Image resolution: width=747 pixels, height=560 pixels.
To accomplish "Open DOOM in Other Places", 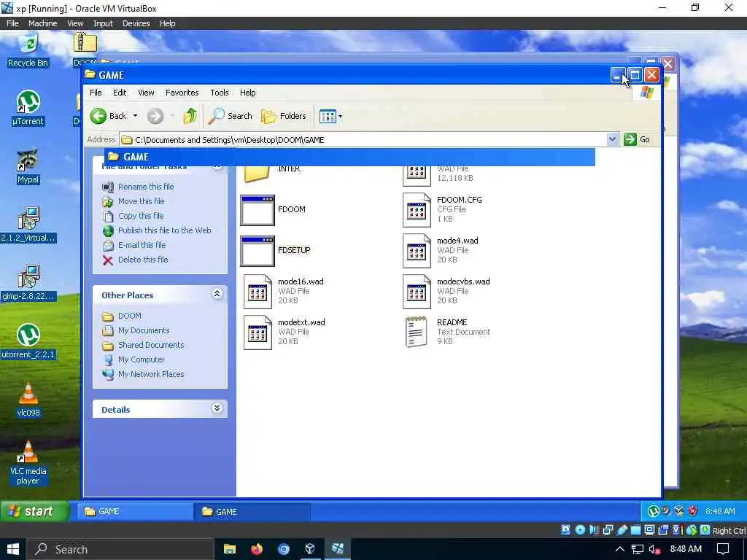I will [x=130, y=316].
